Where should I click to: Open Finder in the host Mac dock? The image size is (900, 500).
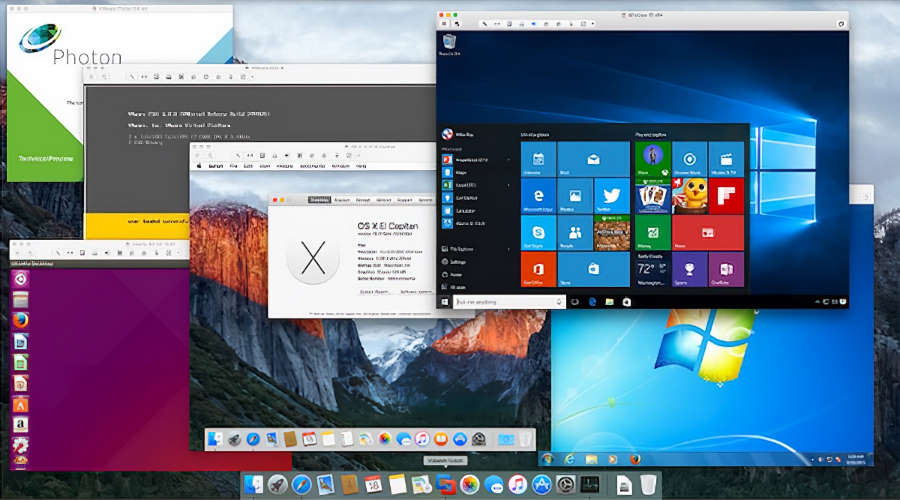click(253, 486)
